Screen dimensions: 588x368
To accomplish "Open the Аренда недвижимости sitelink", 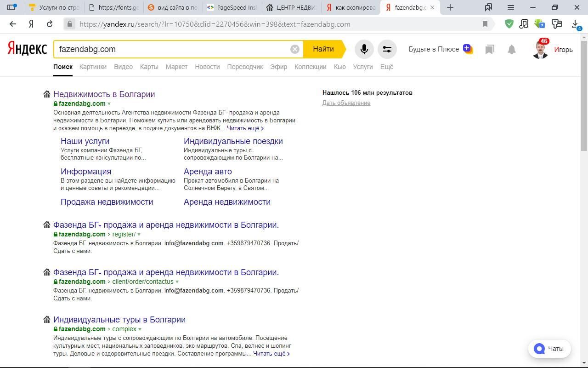I will (227, 202).
